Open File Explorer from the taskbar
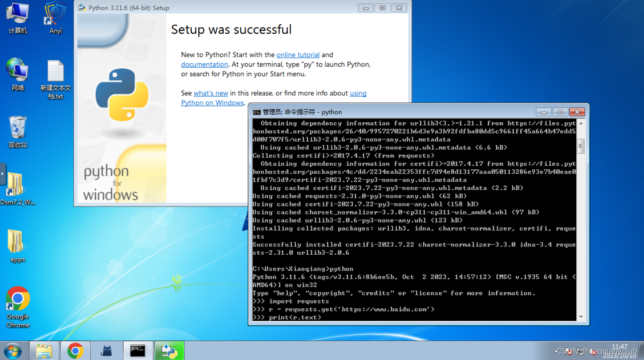This screenshot has height=360, width=644. 44,351
